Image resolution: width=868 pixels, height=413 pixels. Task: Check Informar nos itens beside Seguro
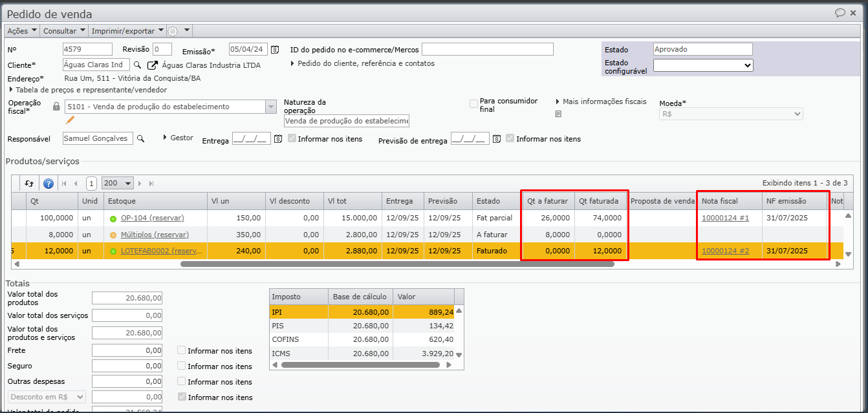coord(182,366)
